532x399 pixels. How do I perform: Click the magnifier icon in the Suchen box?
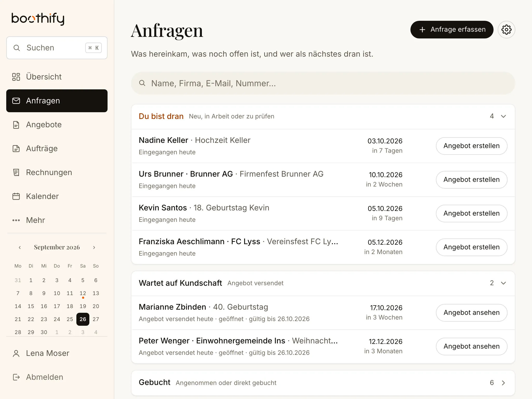pos(17,48)
